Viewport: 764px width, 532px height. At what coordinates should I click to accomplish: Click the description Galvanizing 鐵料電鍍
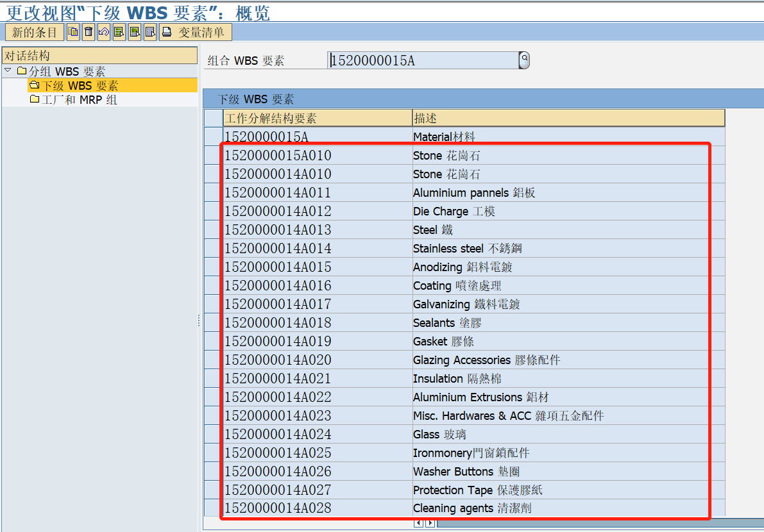[466, 304]
